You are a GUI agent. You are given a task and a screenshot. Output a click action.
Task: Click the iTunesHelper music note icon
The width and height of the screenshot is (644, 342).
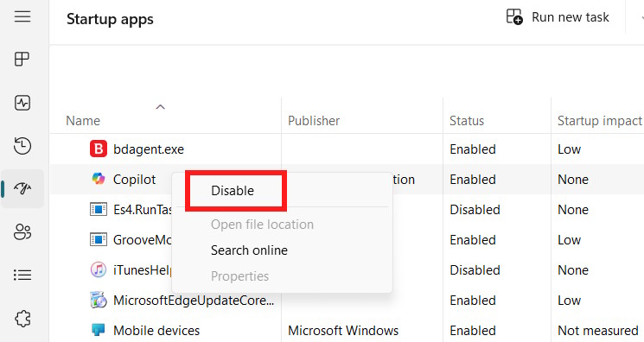click(99, 269)
